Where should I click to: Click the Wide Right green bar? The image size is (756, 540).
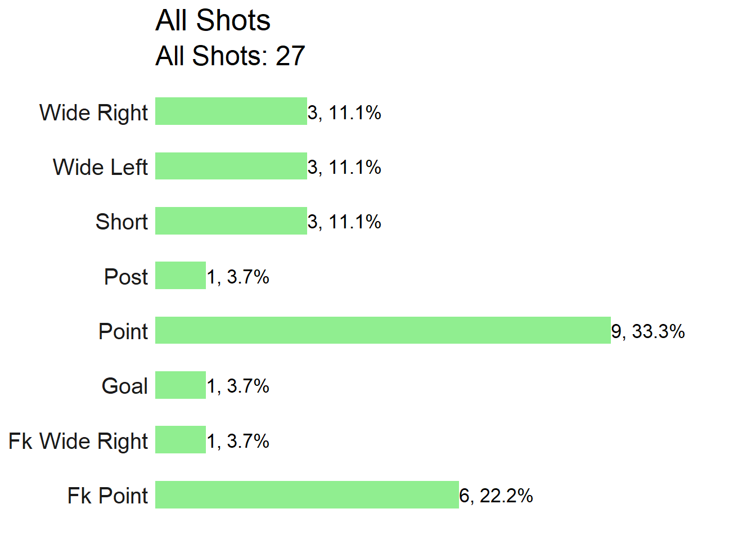(x=231, y=111)
